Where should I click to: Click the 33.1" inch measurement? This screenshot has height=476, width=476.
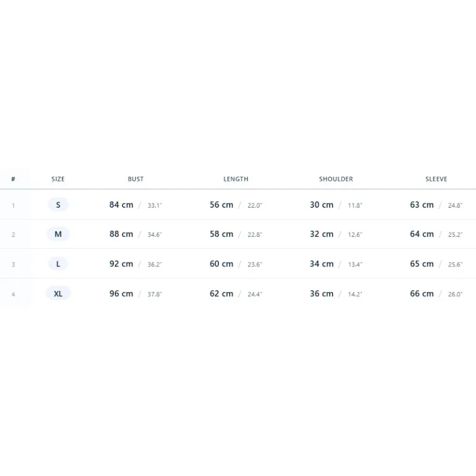tap(155, 205)
